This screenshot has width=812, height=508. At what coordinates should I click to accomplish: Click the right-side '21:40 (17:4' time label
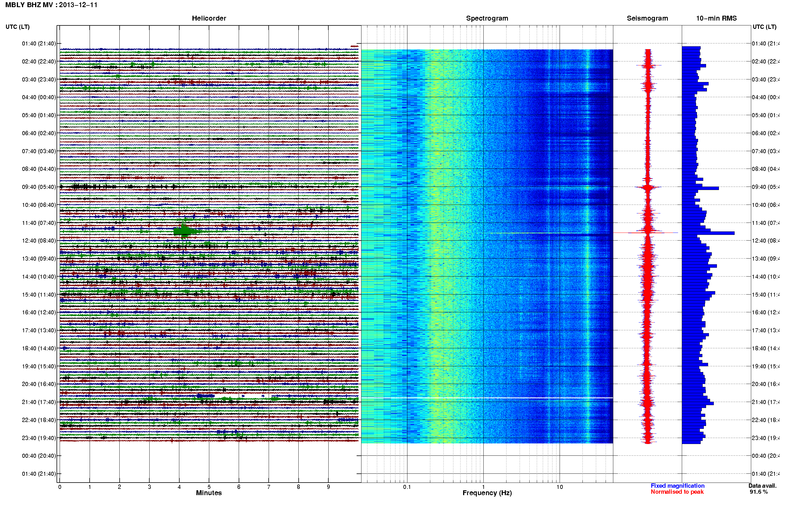(x=766, y=402)
